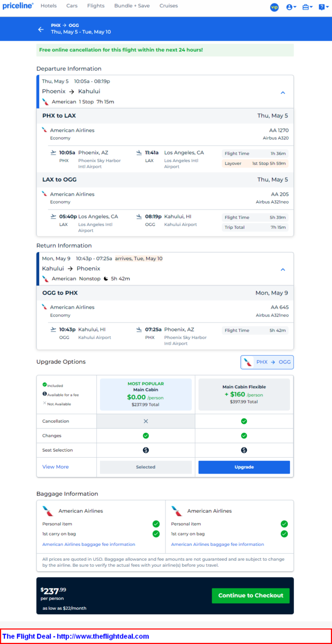Click the landing icon beside 07:25a Phoenix
The height and width of the screenshot is (644, 332).
[139, 329]
